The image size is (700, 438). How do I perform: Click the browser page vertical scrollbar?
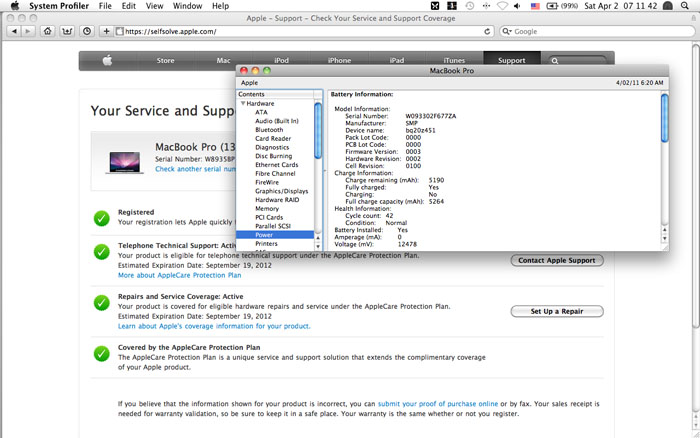tap(696, 185)
